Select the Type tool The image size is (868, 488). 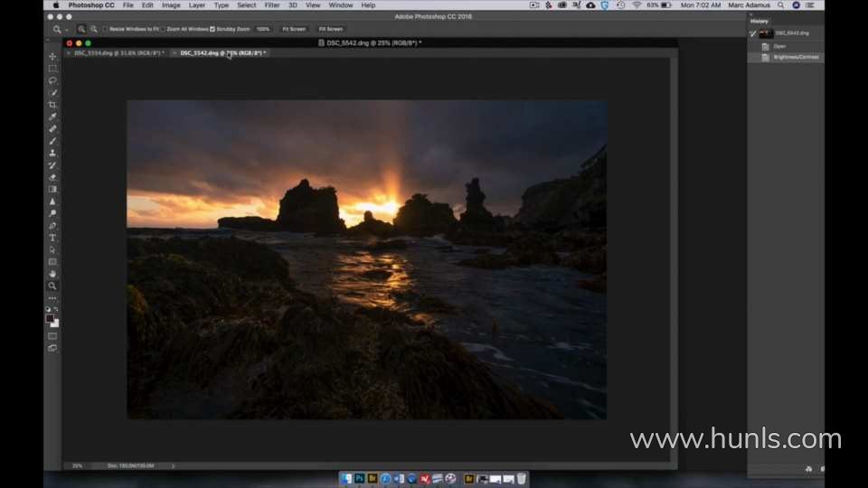tap(52, 238)
